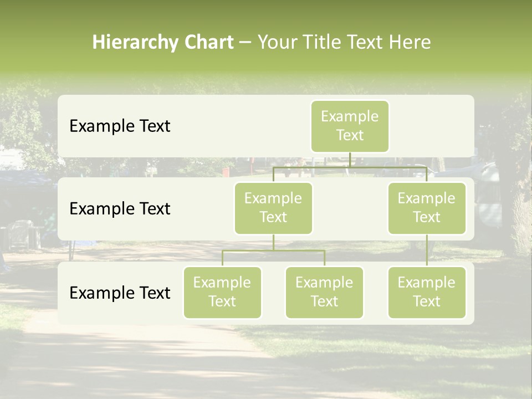Image resolution: width=532 pixels, height=399 pixels.
Task: Select the connector branching to bottom-left nodes
Action: click(x=273, y=250)
